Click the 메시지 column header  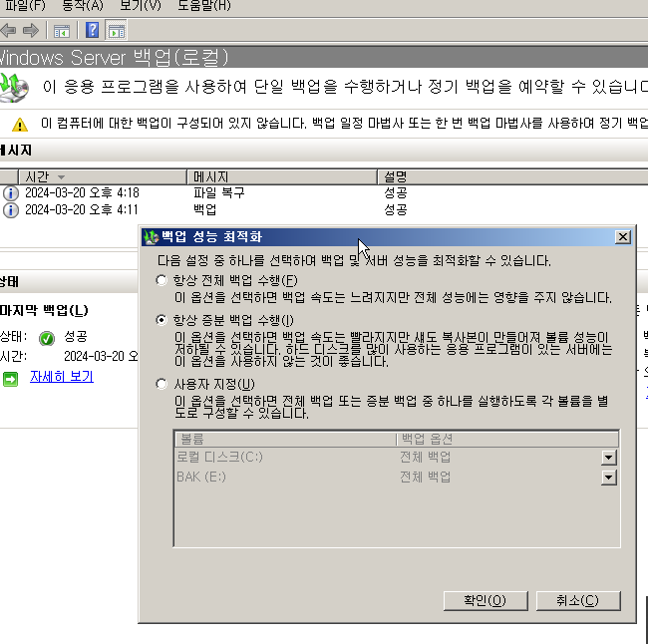(282, 176)
